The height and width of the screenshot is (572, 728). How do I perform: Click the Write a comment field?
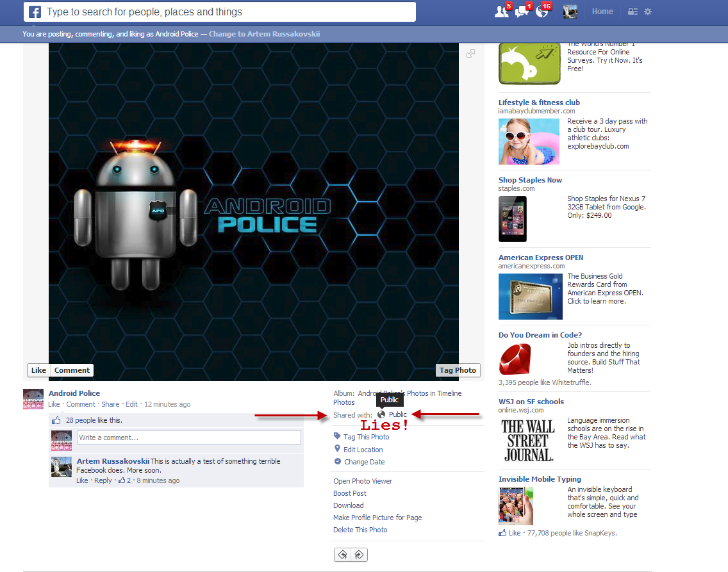coord(188,437)
